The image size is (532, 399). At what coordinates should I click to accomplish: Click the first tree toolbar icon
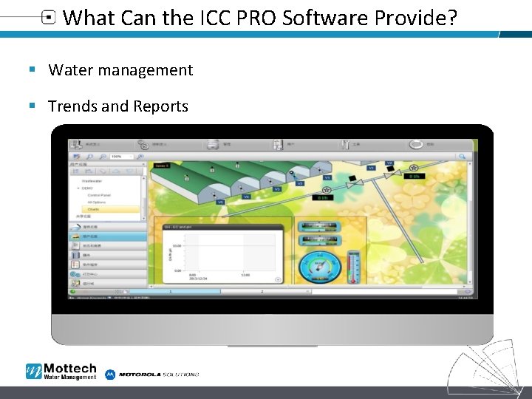[x=76, y=171]
